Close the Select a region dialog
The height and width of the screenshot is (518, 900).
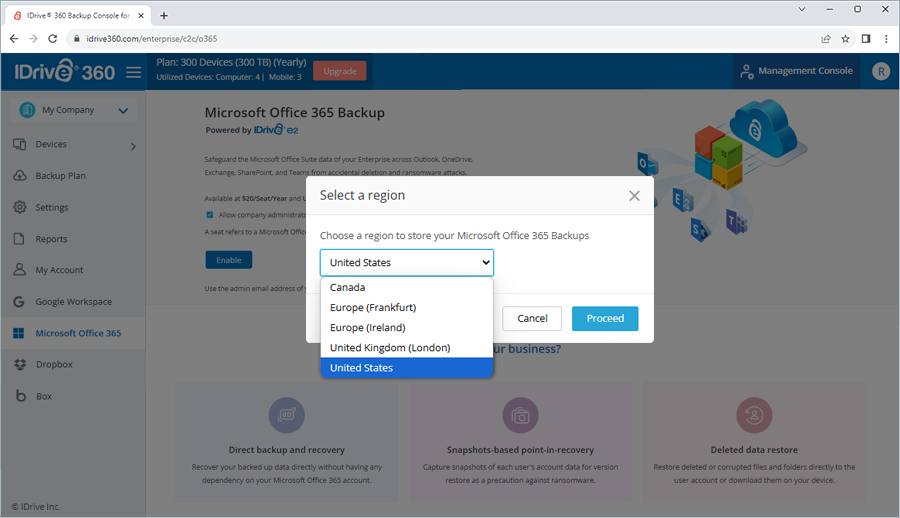click(634, 196)
